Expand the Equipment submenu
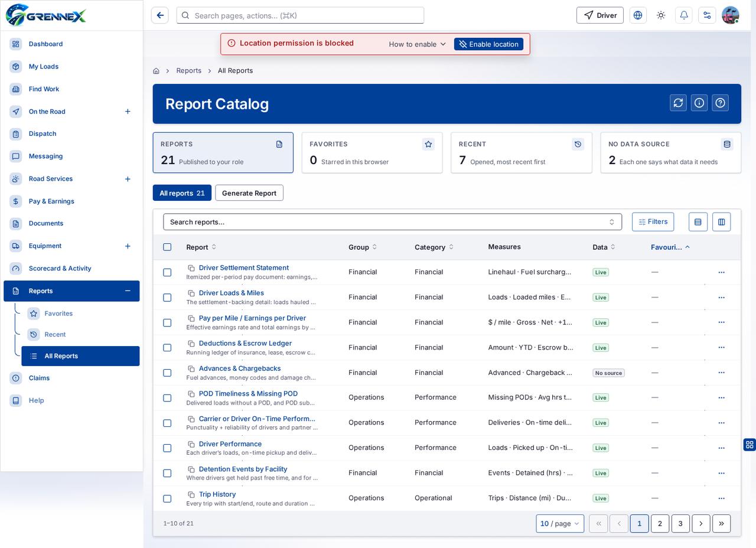The height and width of the screenshot is (548, 756). coord(128,246)
